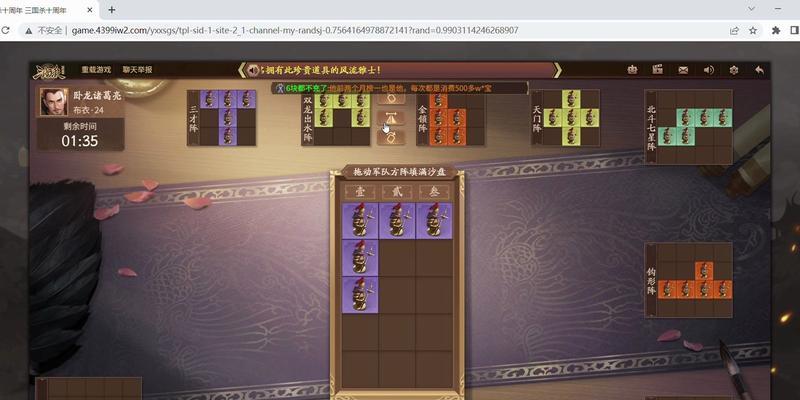Reload the page with browser refresh button
The height and width of the screenshot is (400, 800).
pyautogui.click(x=5, y=31)
